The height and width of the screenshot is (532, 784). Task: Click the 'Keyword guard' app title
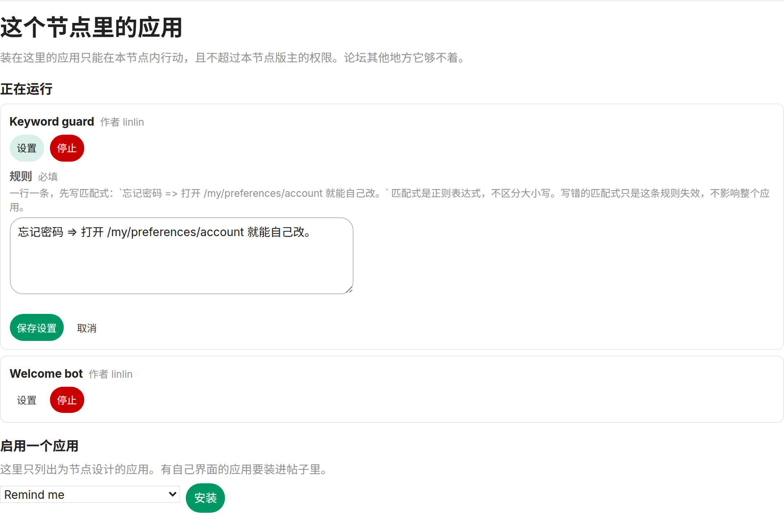[x=52, y=122]
